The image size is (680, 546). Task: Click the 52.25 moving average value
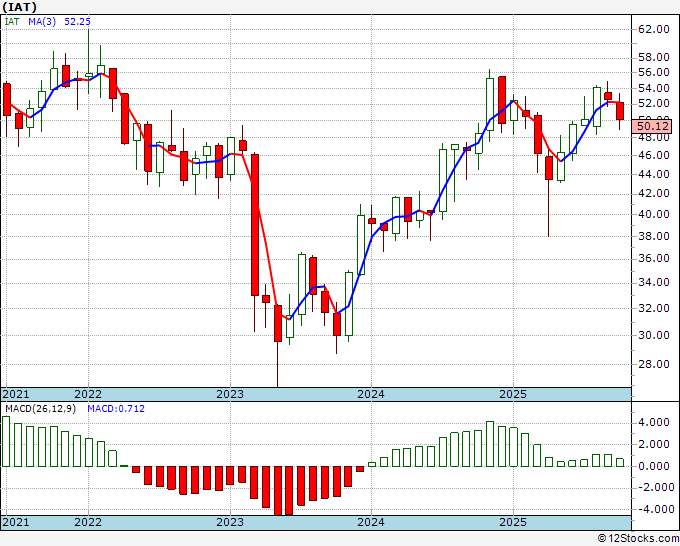pyautogui.click(x=77, y=21)
